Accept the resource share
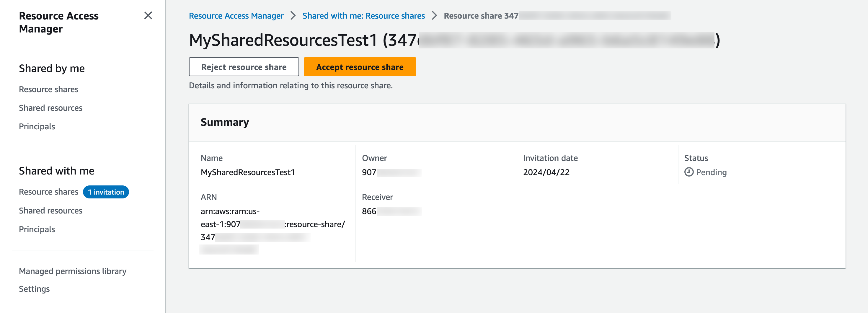The width and height of the screenshot is (868, 313). [x=360, y=67]
